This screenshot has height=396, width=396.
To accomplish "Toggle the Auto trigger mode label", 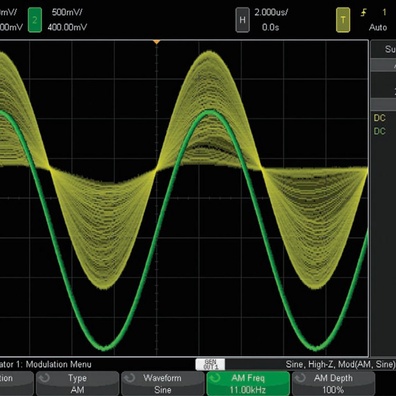I will point(378,27).
